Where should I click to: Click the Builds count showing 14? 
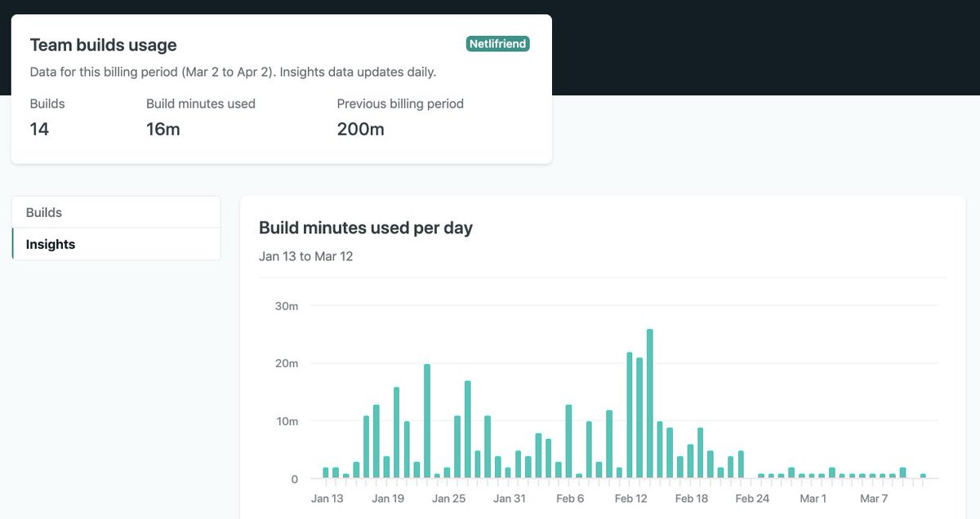pyautogui.click(x=39, y=129)
